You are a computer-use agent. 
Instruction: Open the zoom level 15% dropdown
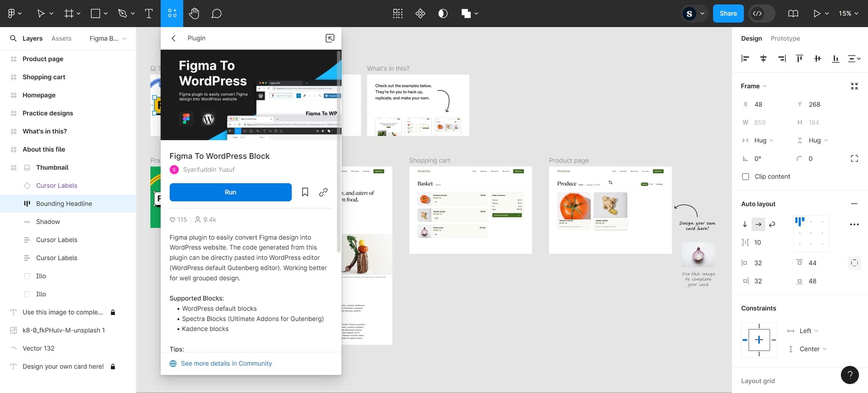tap(848, 14)
